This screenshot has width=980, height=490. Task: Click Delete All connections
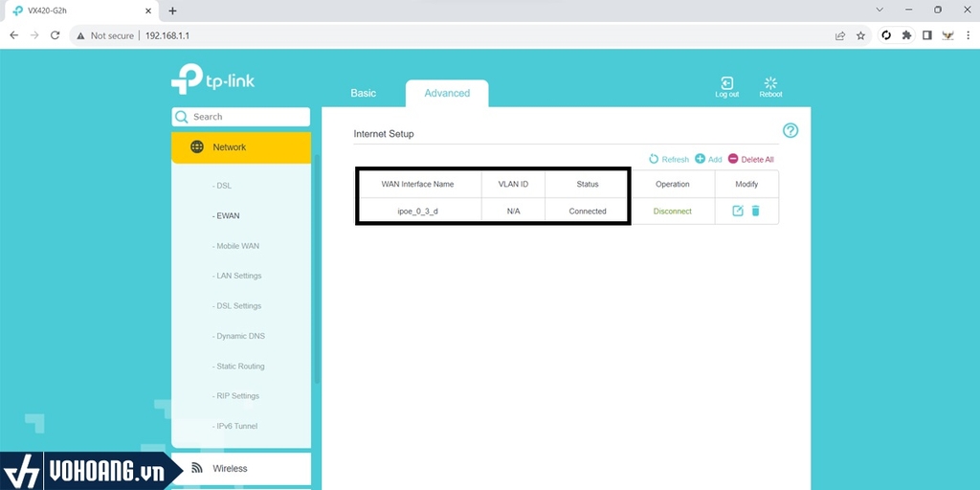pos(750,160)
